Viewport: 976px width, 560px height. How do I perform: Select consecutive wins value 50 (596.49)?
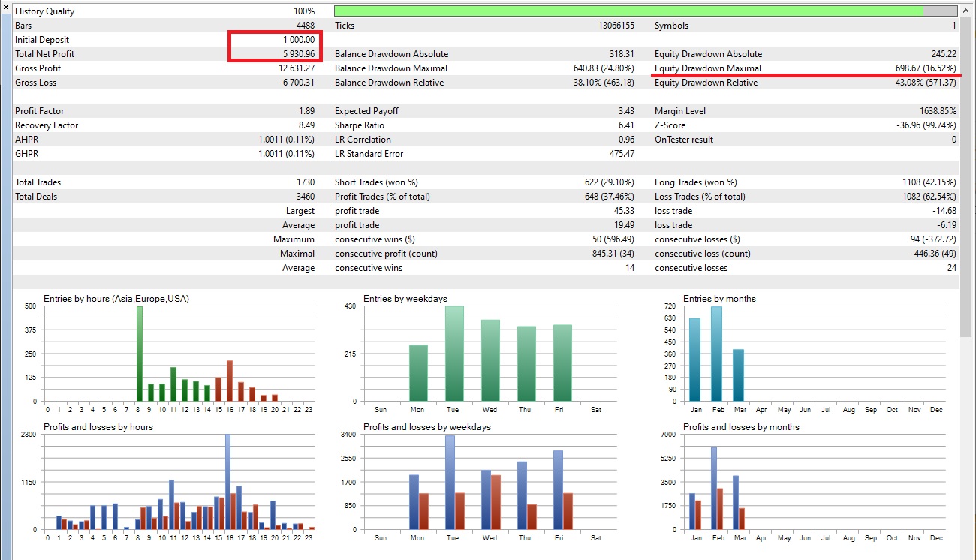point(613,239)
